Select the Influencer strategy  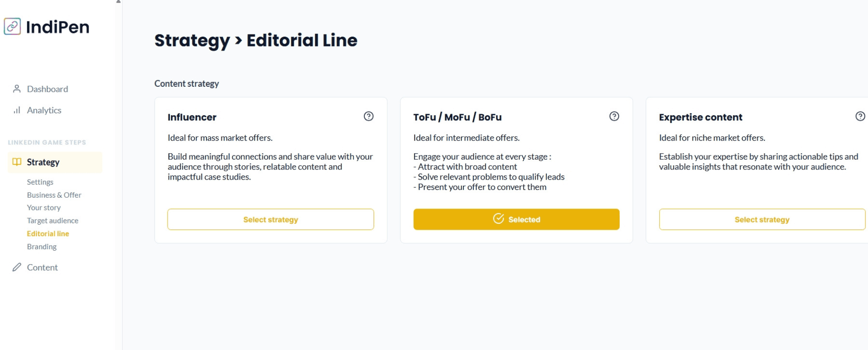(271, 220)
